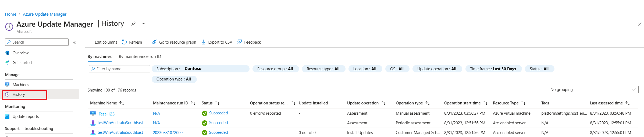Click the Refresh icon in toolbar
Screen dimensions: 644x137
[124, 42]
